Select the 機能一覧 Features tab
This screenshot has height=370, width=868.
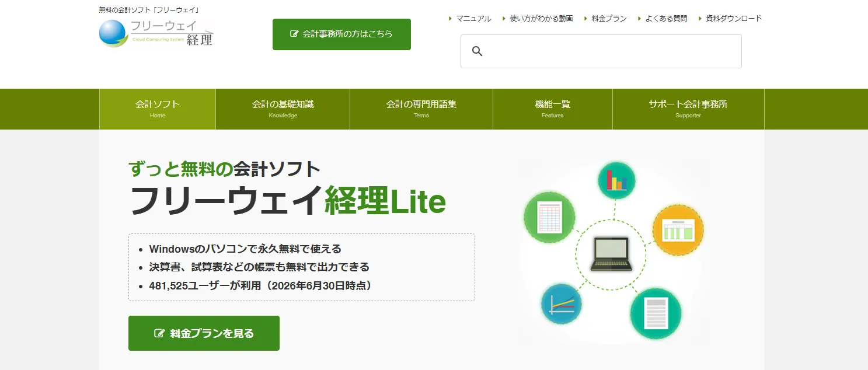(553, 109)
